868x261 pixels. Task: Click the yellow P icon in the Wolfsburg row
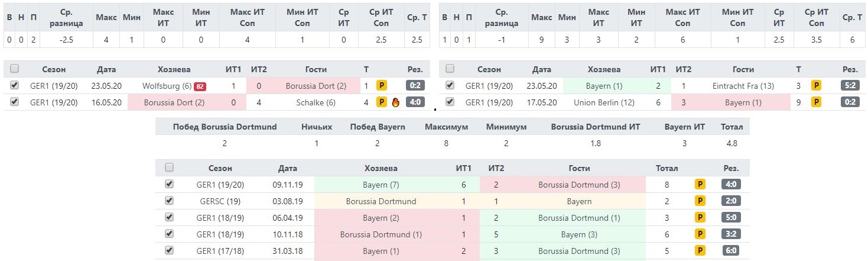(382, 86)
